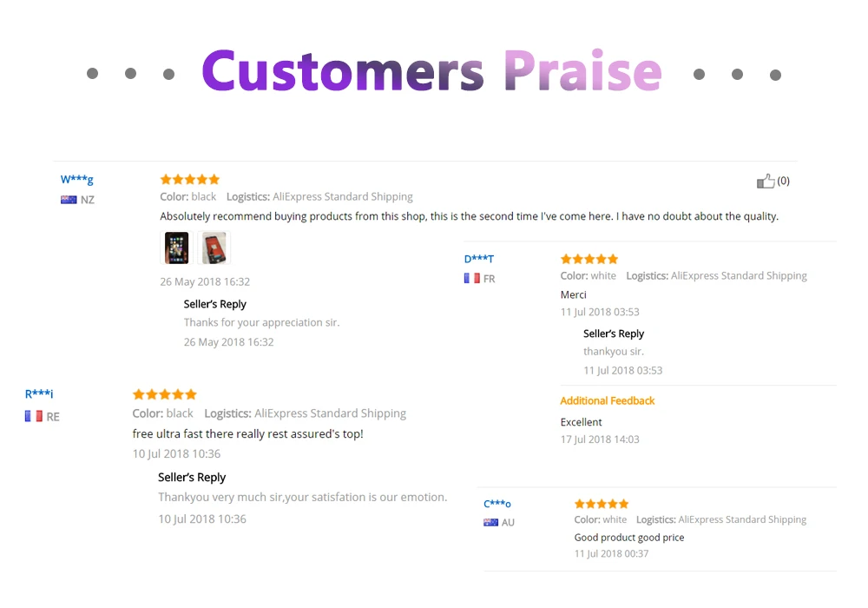Click the thumbs-up helpful icon
Screen dimensions: 868x608
click(x=765, y=181)
